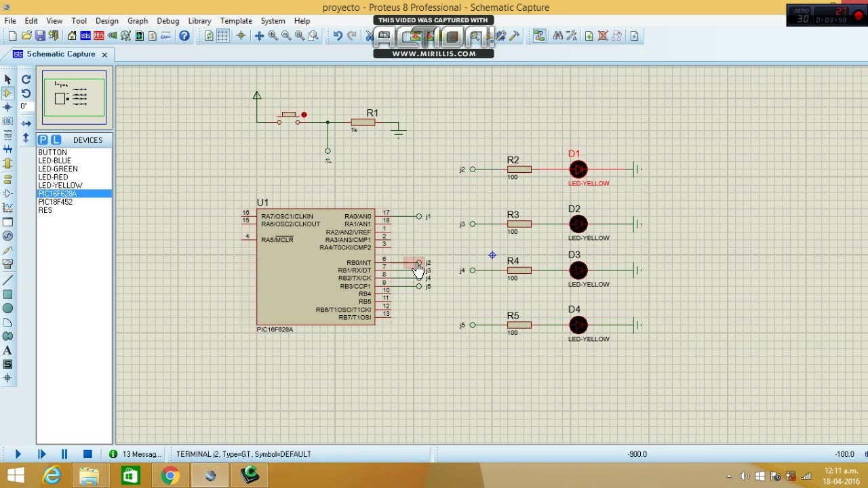
Task: Select the 2D graphics line tool
Action: click(7, 280)
